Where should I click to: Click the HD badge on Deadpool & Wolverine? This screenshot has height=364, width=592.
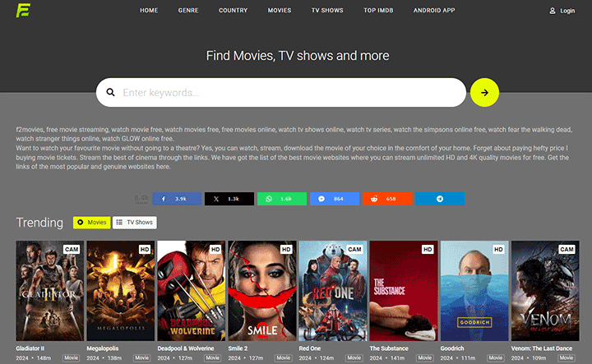tap(215, 249)
